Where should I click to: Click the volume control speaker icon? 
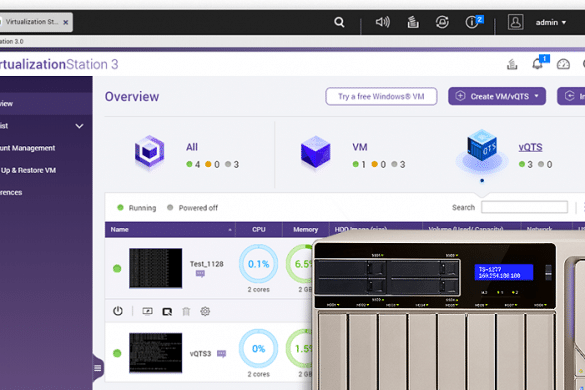(x=382, y=22)
